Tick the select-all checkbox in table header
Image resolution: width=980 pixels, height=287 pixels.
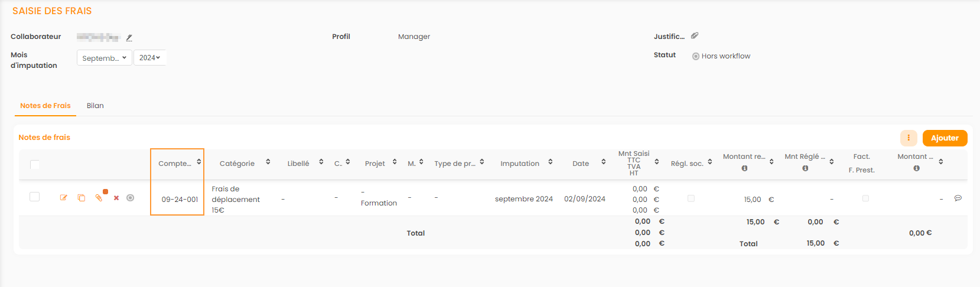point(35,165)
